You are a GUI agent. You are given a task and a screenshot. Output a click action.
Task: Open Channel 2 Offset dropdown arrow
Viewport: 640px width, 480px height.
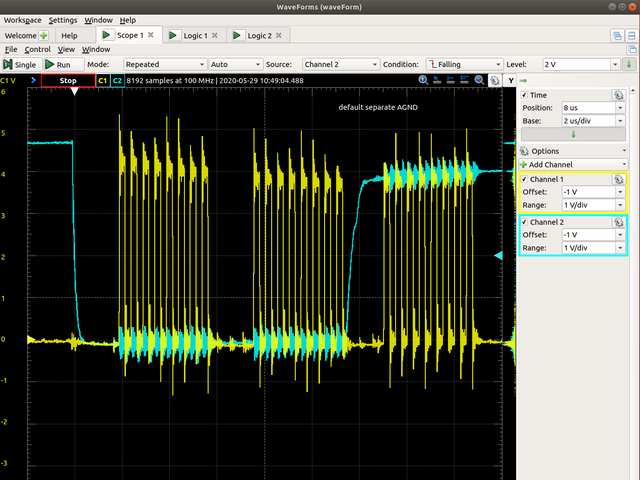tap(620, 235)
